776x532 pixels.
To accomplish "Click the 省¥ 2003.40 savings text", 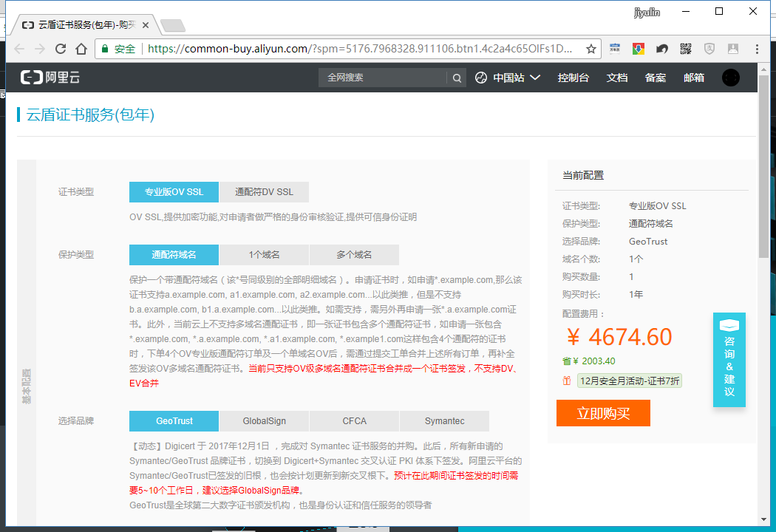I will 589,361.
